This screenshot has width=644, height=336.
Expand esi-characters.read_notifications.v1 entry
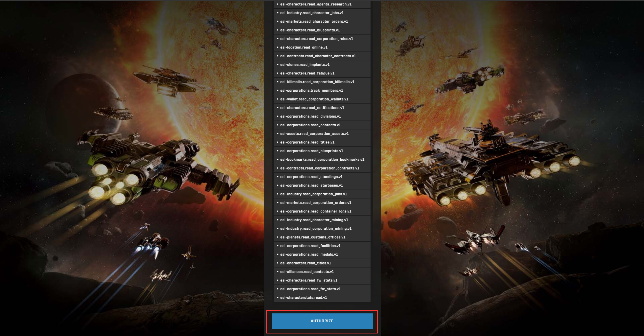pyautogui.click(x=312, y=108)
